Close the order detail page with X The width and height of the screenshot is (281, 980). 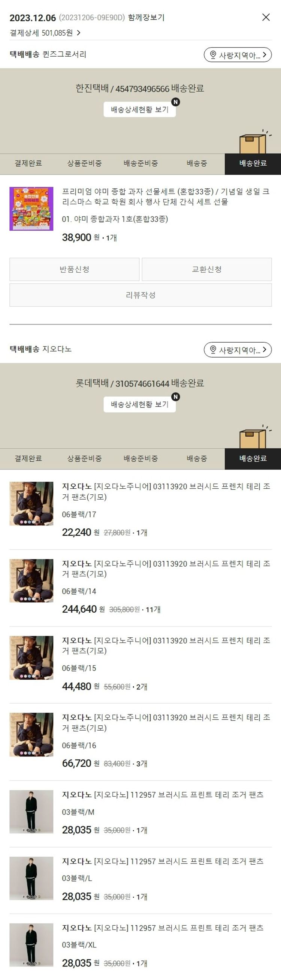(266, 17)
